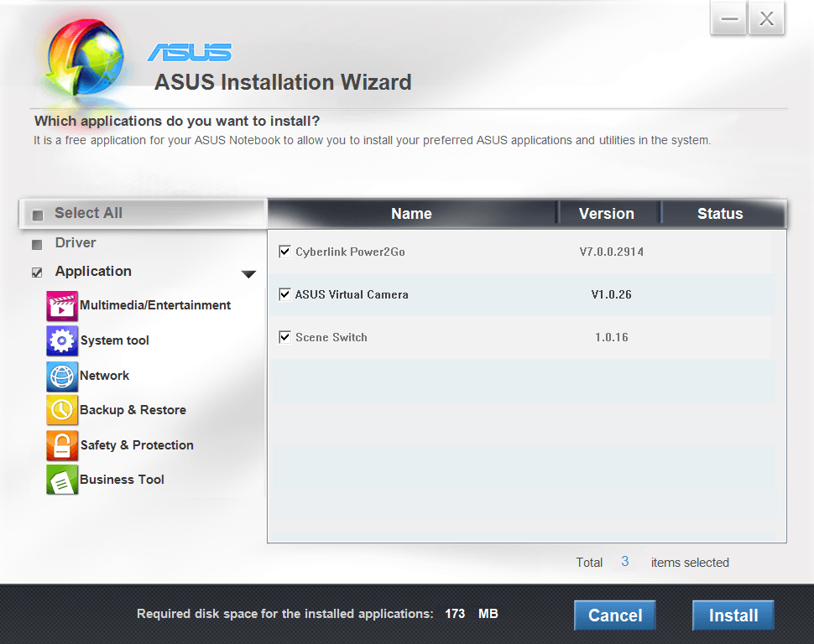Click the Backup & Restore clock icon
The image size is (814, 644).
pyautogui.click(x=62, y=411)
